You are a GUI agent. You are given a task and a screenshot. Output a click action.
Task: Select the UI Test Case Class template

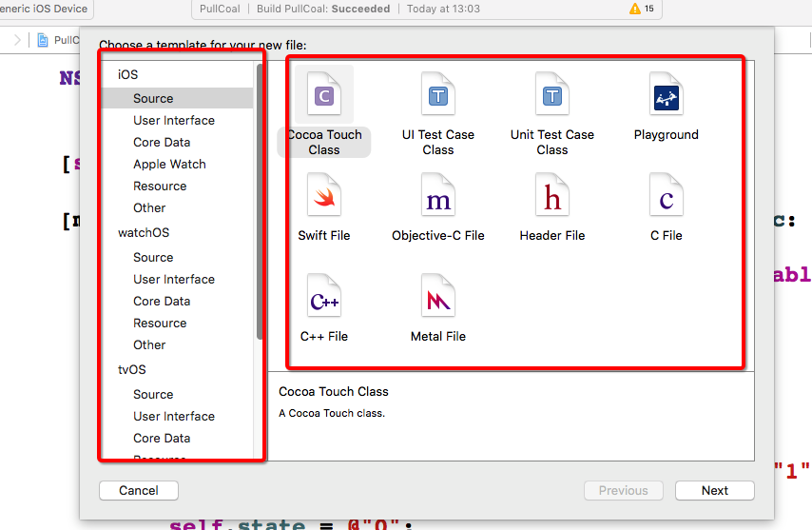point(438,112)
